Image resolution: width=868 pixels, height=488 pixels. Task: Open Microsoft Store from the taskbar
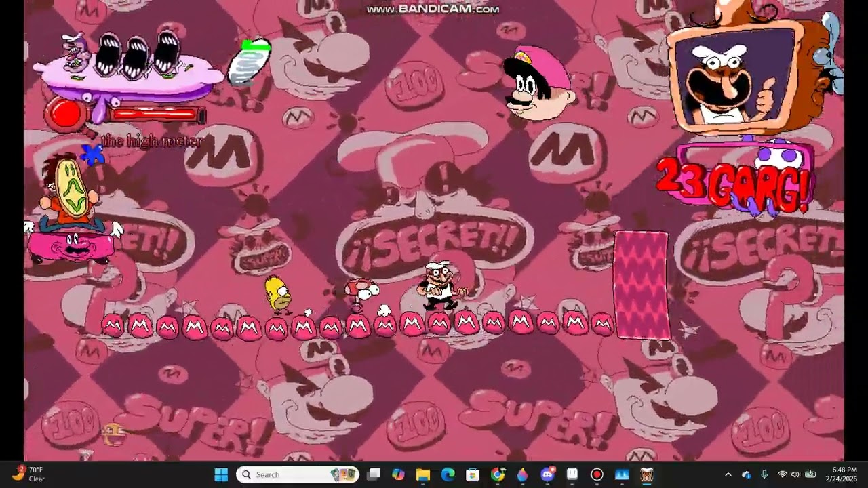[473, 474]
